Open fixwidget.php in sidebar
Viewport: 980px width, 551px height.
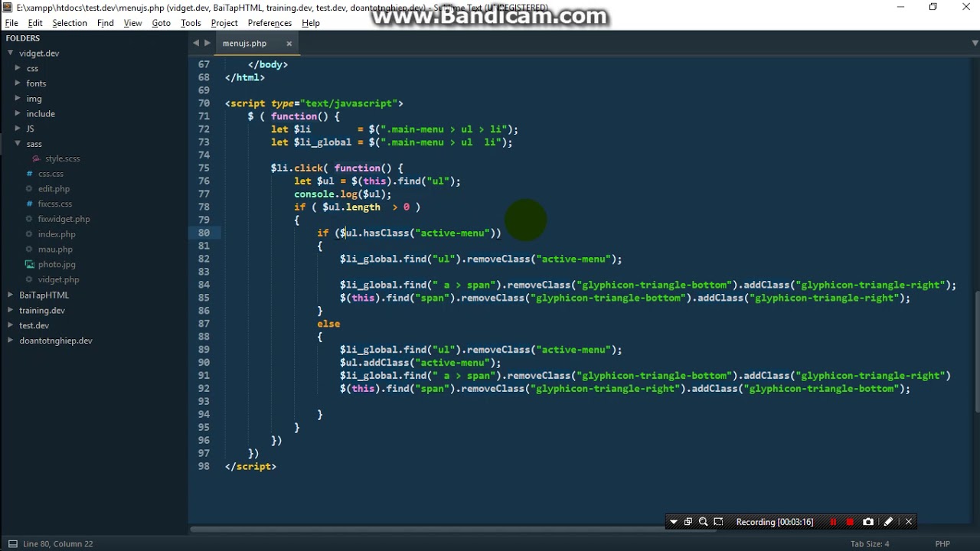pyautogui.click(x=64, y=219)
